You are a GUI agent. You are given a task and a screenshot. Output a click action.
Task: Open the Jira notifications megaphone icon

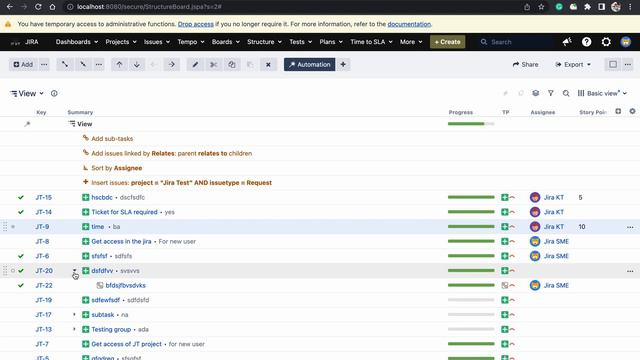[x=567, y=42]
